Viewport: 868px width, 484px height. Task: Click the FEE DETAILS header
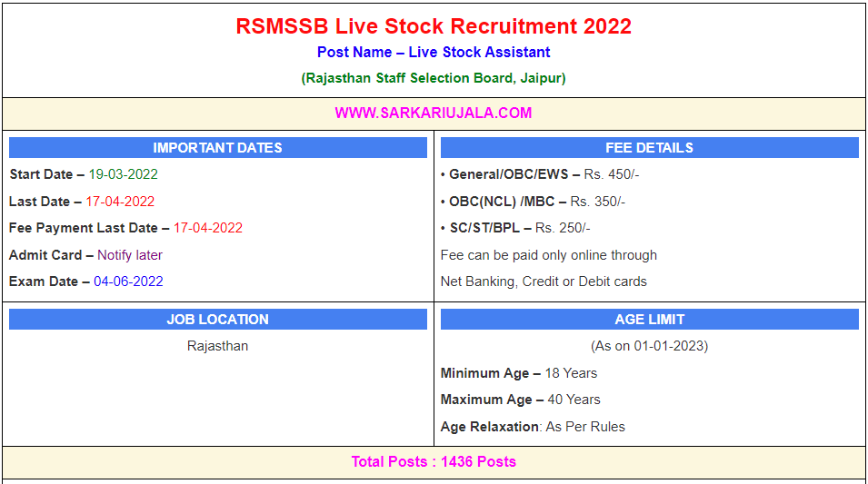pos(649,148)
